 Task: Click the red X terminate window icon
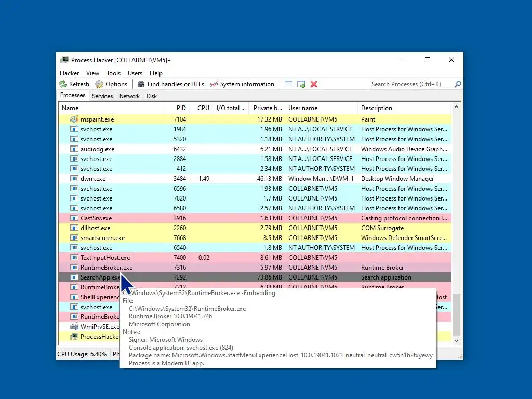click(x=314, y=84)
